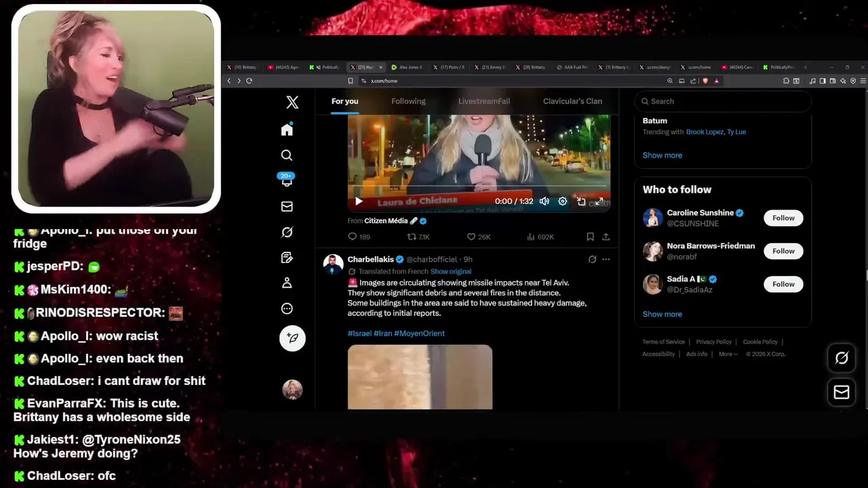Focus the X Search field
Viewport: 868px width, 488px height.
pyautogui.click(x=723, y=101)
